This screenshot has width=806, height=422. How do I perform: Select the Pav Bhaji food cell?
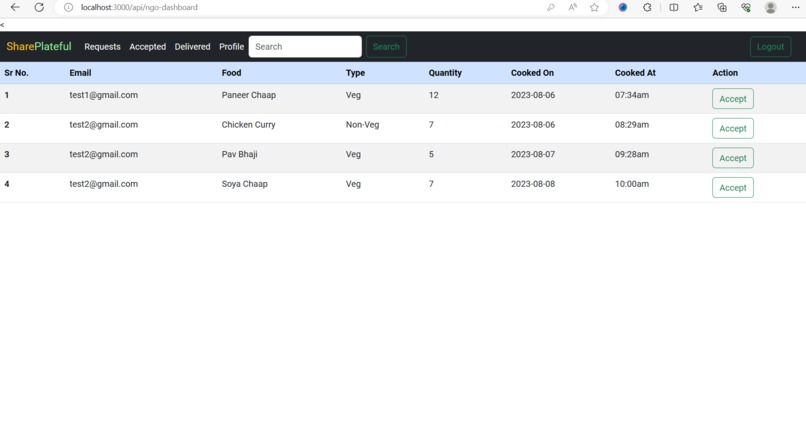point(240,154)
